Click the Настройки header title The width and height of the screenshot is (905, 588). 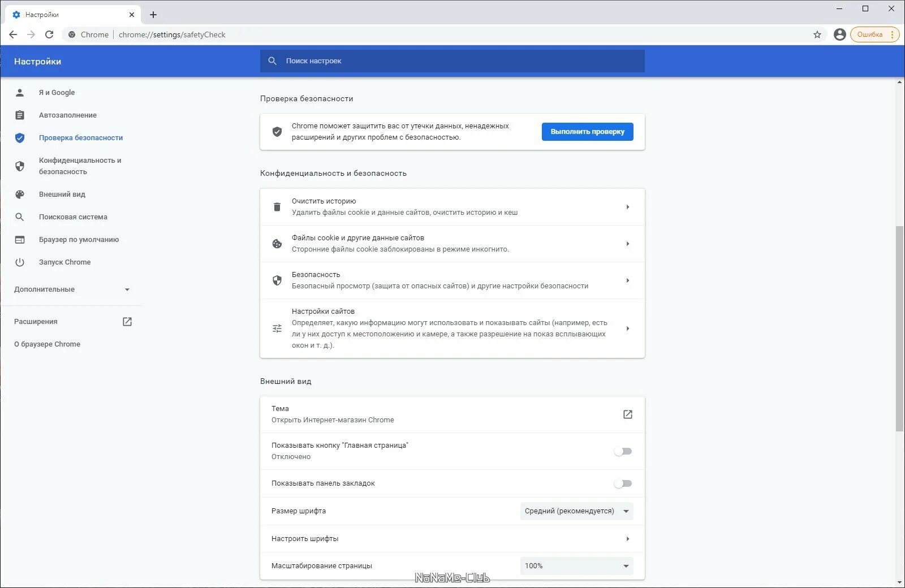(x=37, y=62)
